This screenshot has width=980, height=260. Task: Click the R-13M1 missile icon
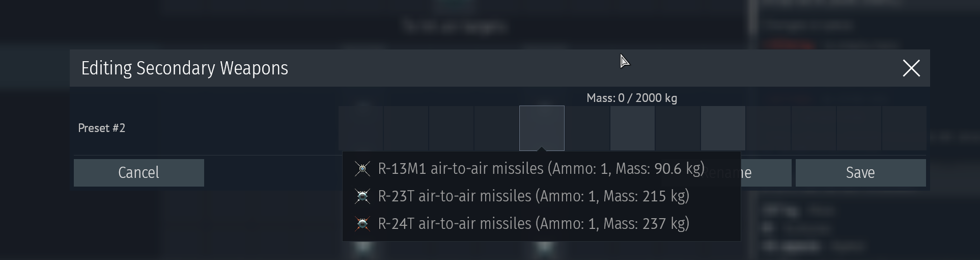pyautogui.click(x=362, y=169)
